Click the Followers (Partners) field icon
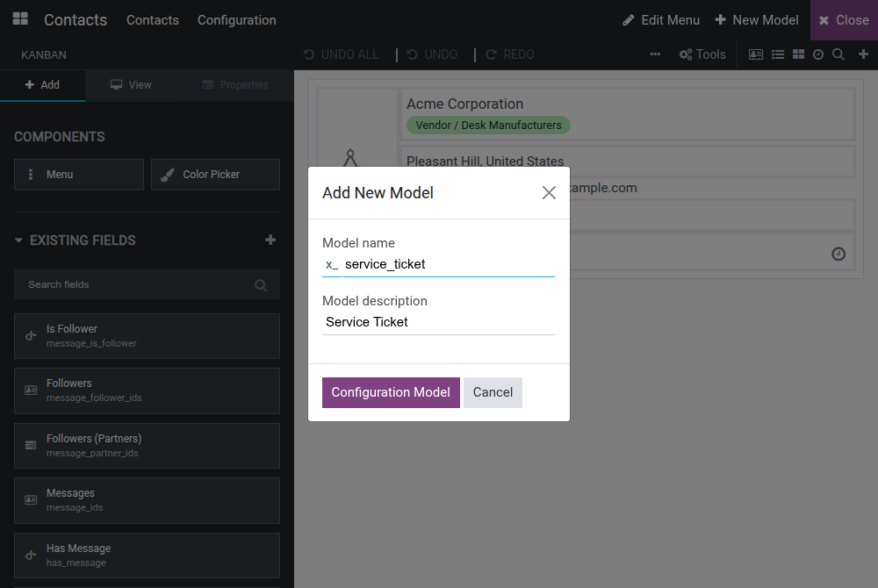 tap(31, 445)
